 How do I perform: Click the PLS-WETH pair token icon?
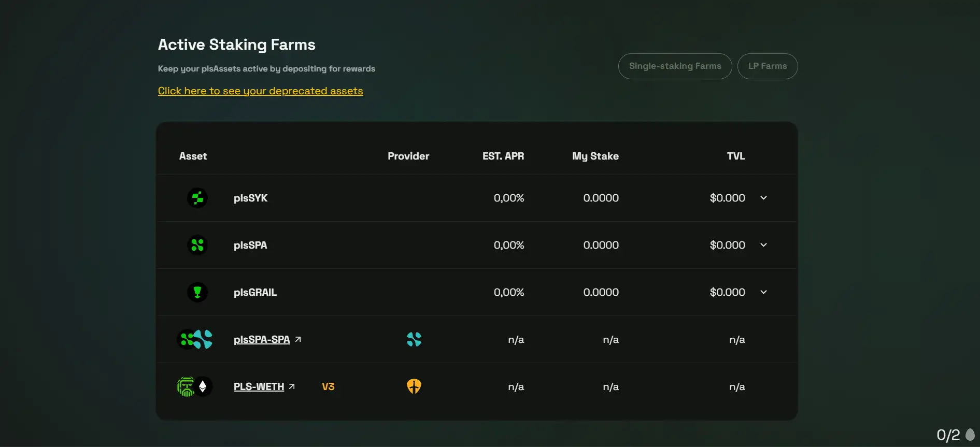194,386
